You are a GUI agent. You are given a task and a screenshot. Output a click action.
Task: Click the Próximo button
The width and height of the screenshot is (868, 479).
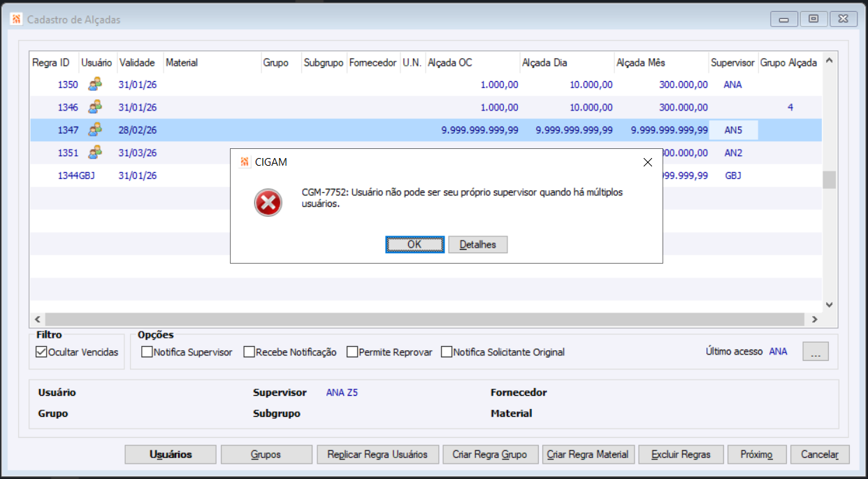tap(757, 455)
